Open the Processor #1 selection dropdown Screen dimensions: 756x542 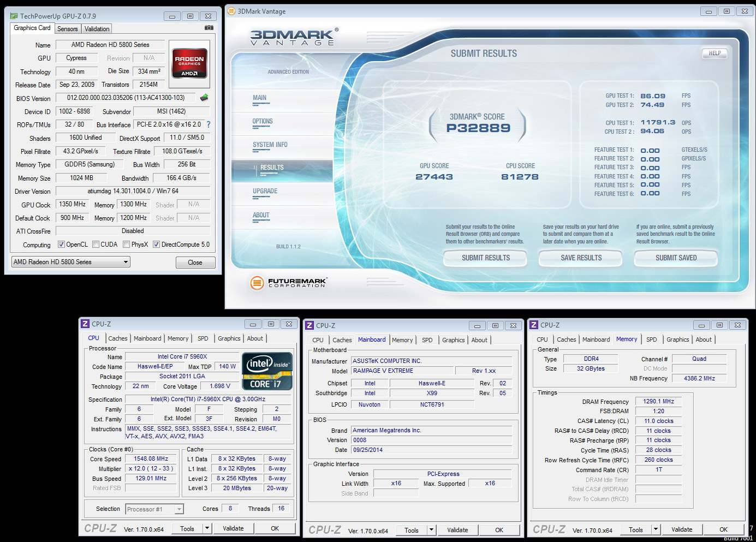154,509
